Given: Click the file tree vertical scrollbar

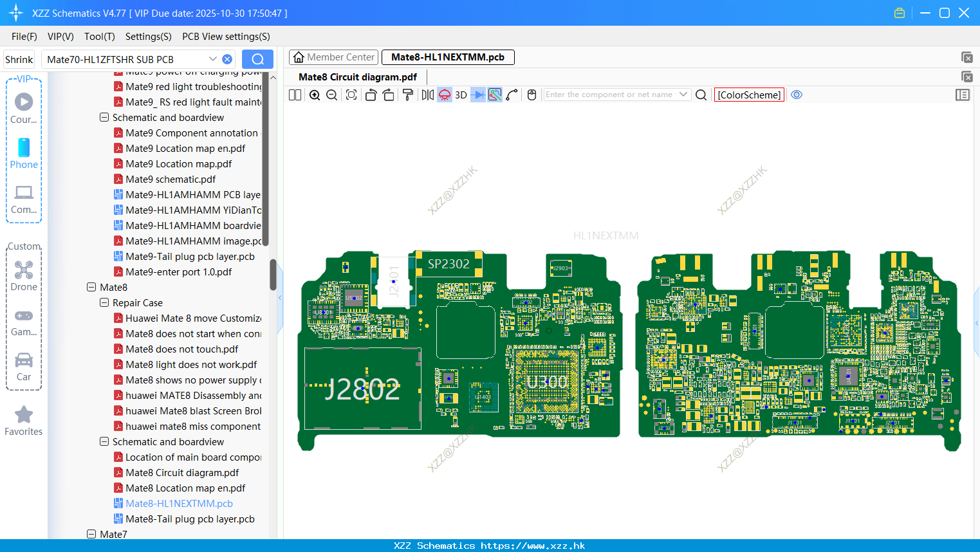Looking at the screenshot, I should click(273, 275).
